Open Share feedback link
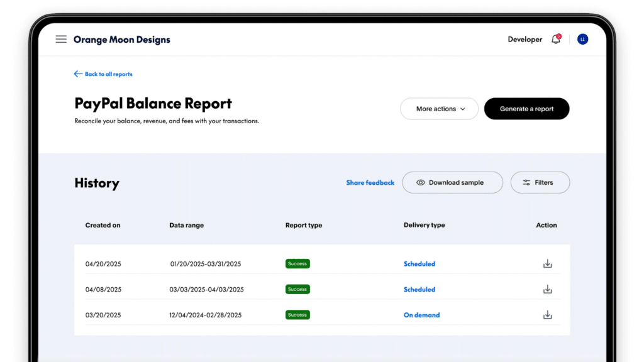This screenshot has height=362, width=644. 370,183
